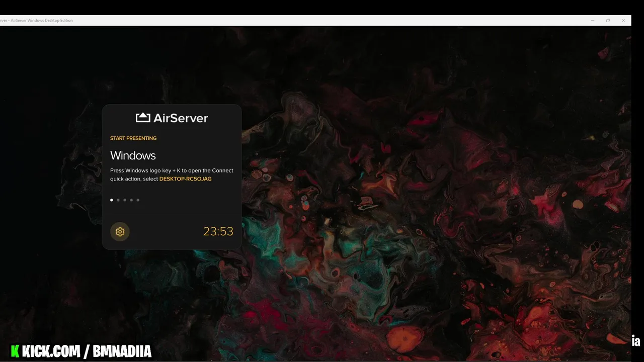
Task: Click the AirServer logo icon
Action: pyautogui.click(x=143, y=118)
